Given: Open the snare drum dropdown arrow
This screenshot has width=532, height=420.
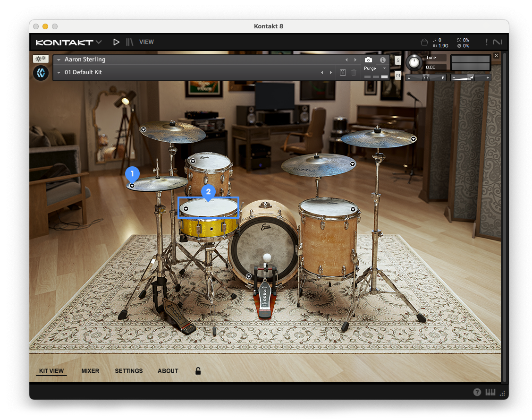Looking at the screenshot, I should click(186, 208).
